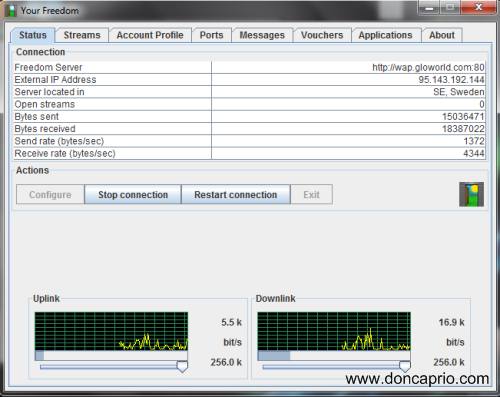Click the Your Freedom door icon in Actions
The height and width of the screenshot is (397, 500).
[x=471, y=194]
